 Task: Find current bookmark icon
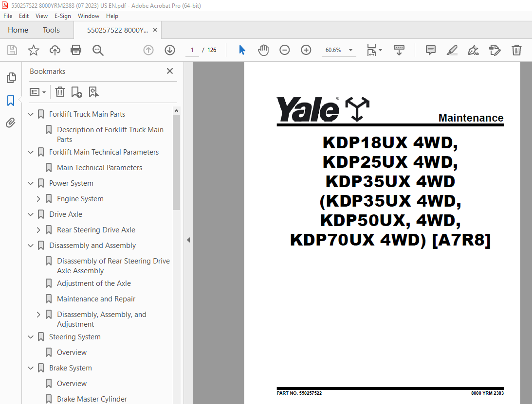click(x=93, y=92)
